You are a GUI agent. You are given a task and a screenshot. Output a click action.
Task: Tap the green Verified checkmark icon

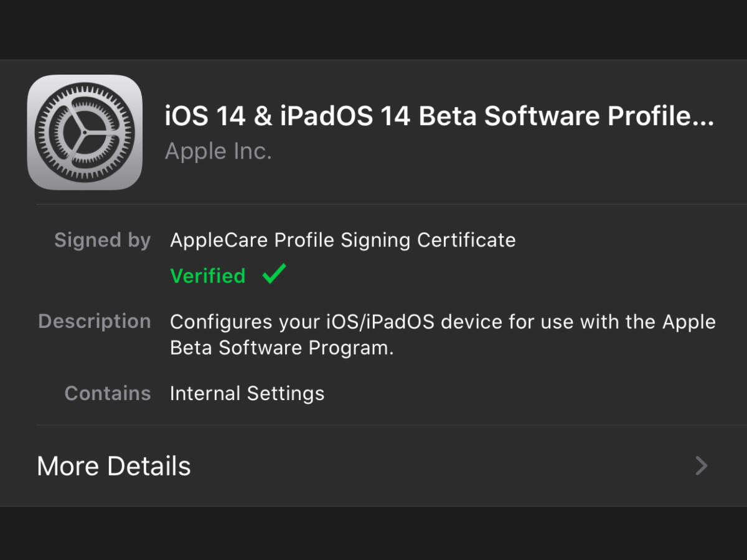(272, 274)
